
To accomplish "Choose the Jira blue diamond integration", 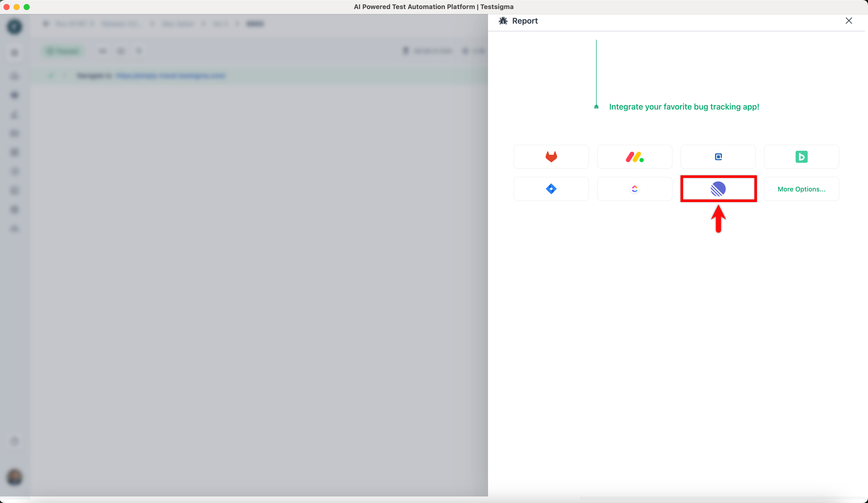I will (x=551, y=189).
